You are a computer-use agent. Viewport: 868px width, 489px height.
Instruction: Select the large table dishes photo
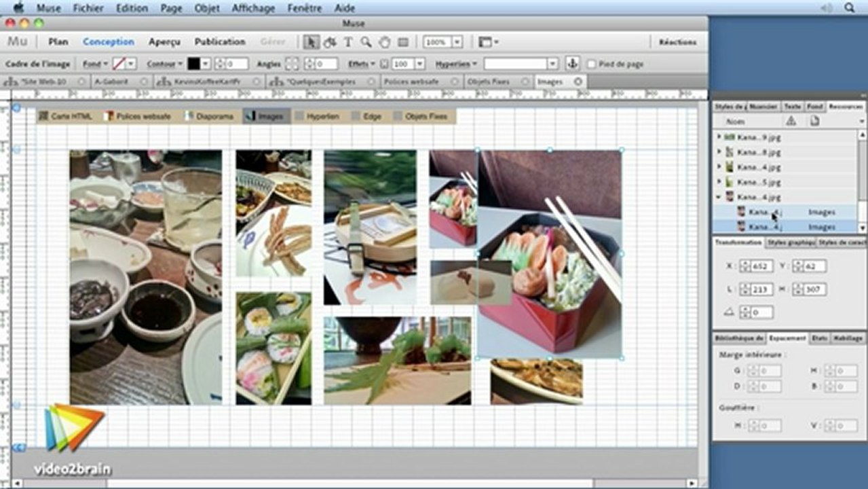tap(146, 277)
